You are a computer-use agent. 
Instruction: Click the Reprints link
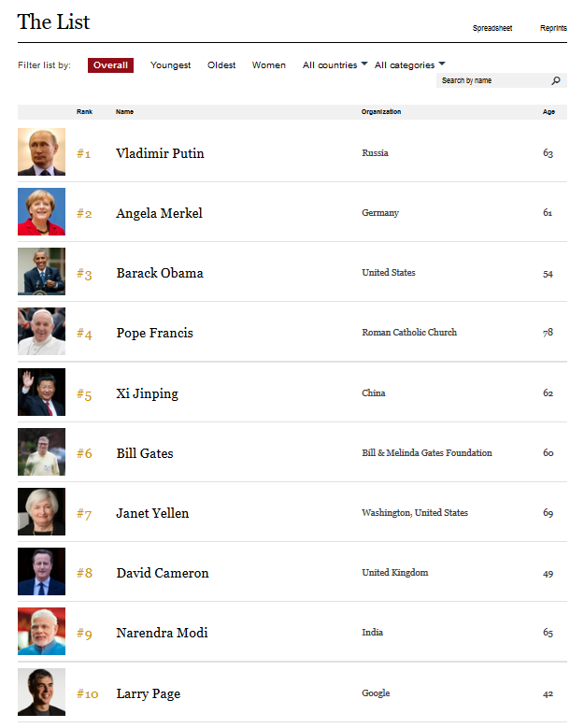pyautogui.click(x=553, y=29)
